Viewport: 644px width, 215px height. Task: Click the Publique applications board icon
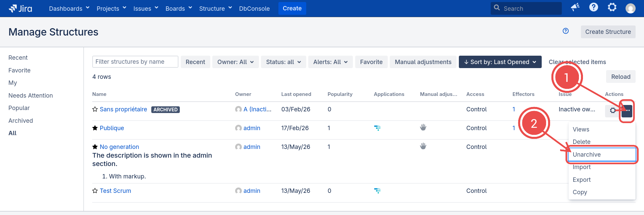coord(377,128)
